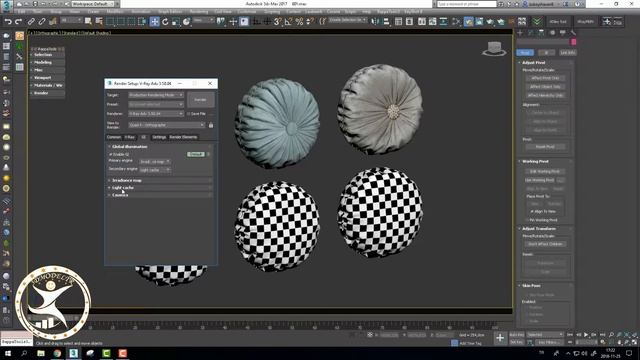640x360 pixels.
Task: Collapse the Global illumination rollout
Action: click(x=160, y=147)
